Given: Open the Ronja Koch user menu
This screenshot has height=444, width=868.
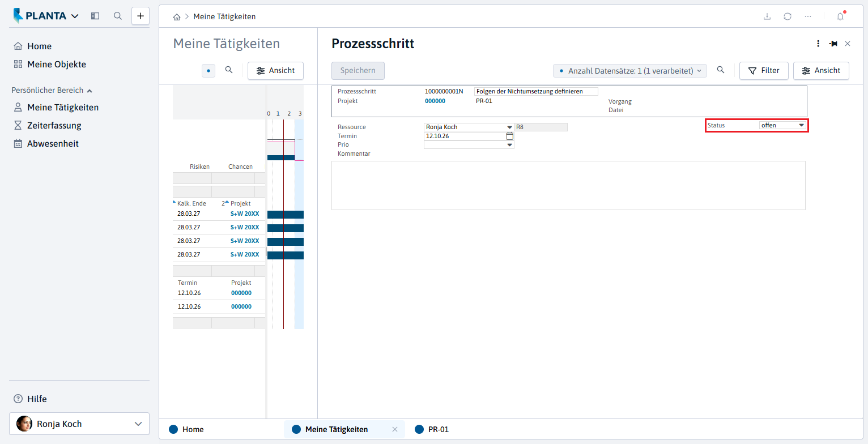Looking at the screenshot, I should [x=79, y=424].
